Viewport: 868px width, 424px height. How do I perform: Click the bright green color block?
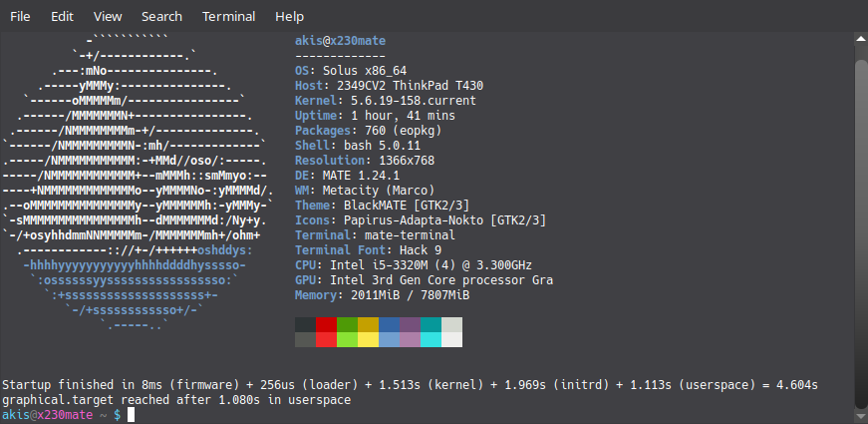pos(348,340)
